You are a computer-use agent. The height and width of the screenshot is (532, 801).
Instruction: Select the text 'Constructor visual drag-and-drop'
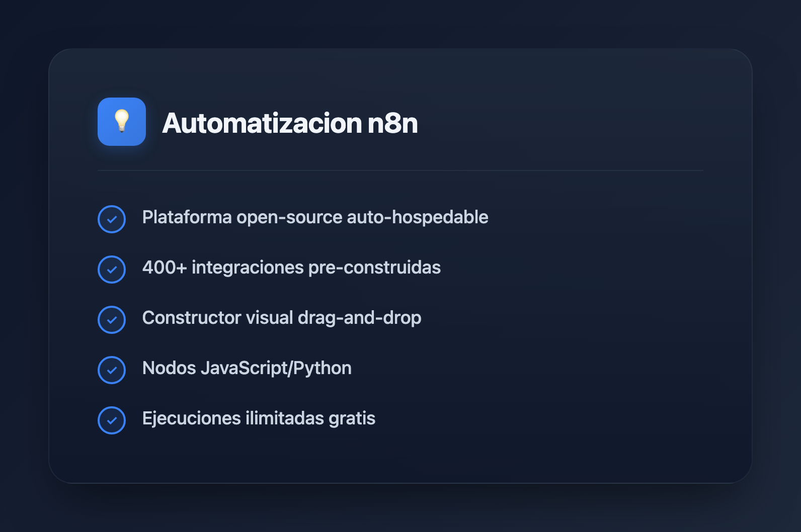click(282, 318)
